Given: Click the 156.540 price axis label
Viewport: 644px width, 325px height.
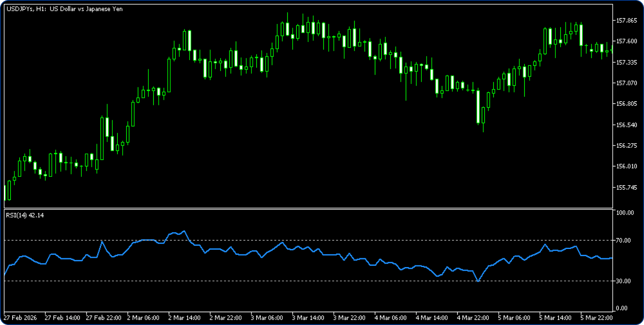Looking at the screenshot, I should pos(626,125).
